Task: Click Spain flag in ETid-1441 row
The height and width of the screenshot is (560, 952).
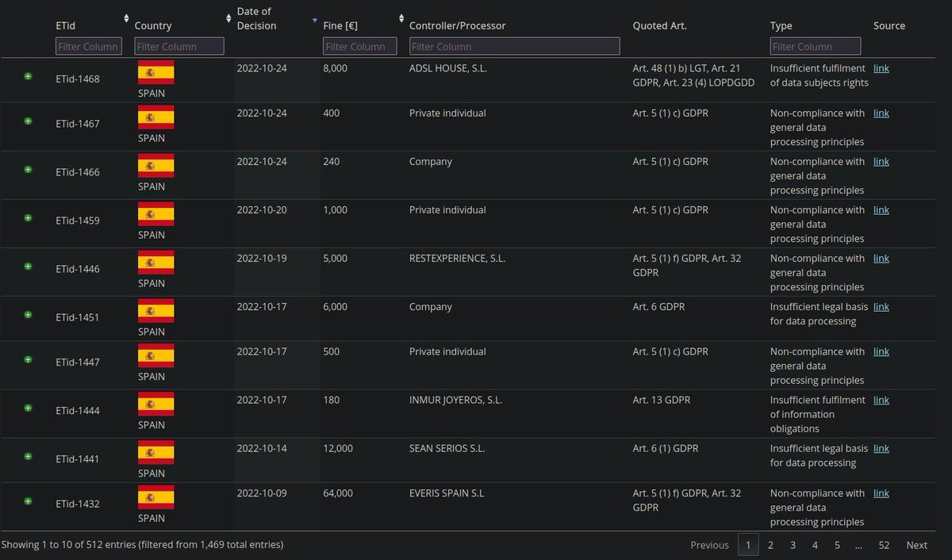Action: coord(156,452)
